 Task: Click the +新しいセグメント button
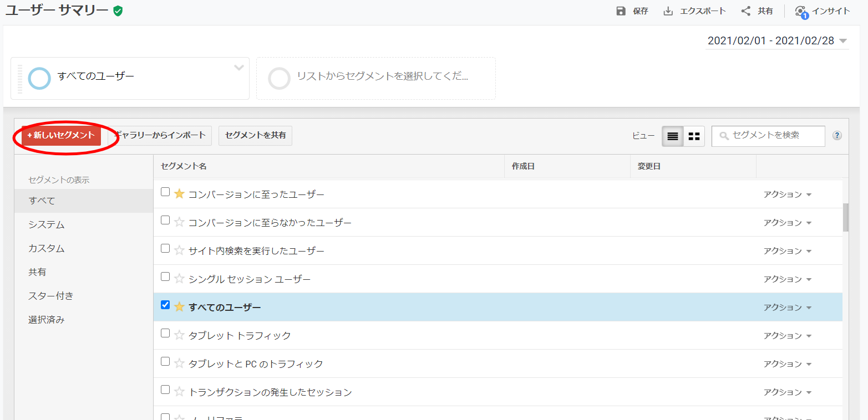coord(61,135)
